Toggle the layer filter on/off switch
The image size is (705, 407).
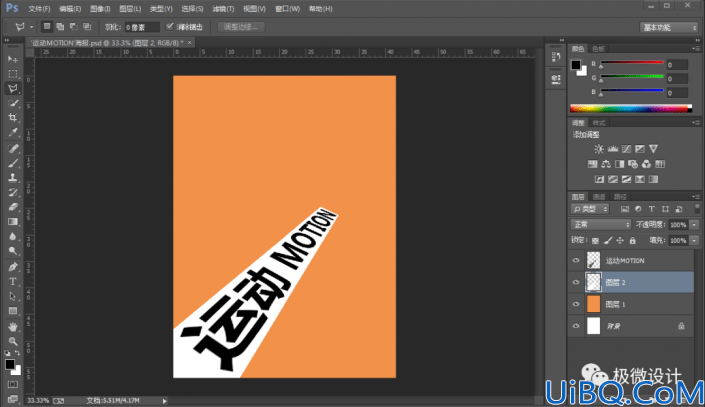coord(697,209)
